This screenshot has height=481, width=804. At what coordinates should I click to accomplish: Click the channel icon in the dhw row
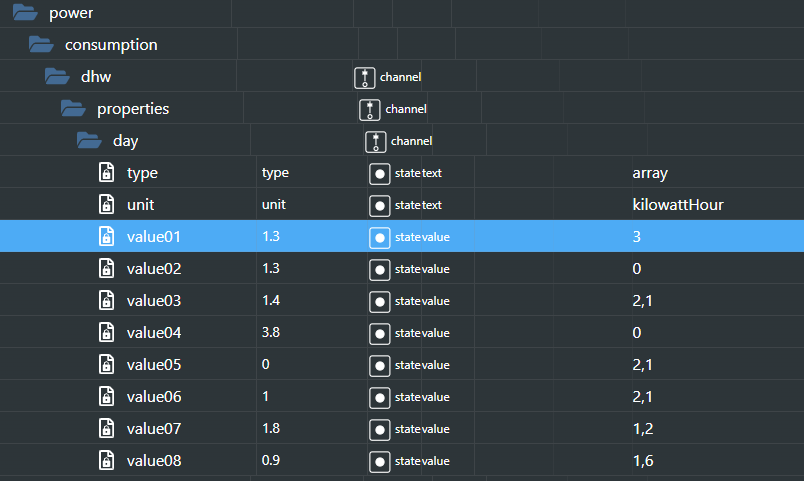point(365,77)
